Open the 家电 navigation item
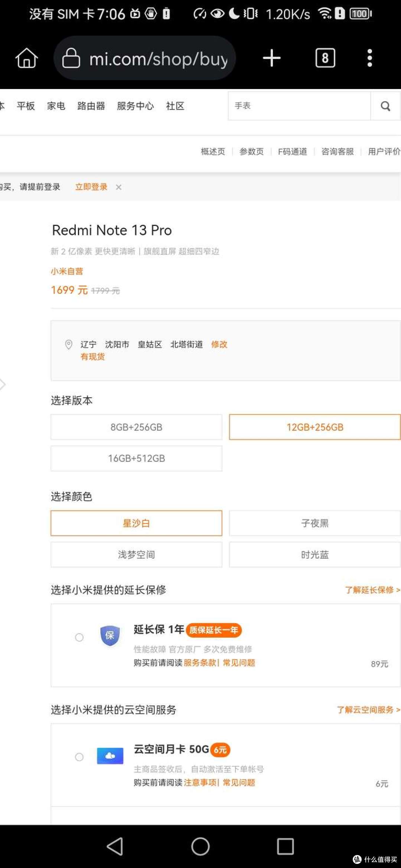Screen dimensions: 401x868 [56, 106]
